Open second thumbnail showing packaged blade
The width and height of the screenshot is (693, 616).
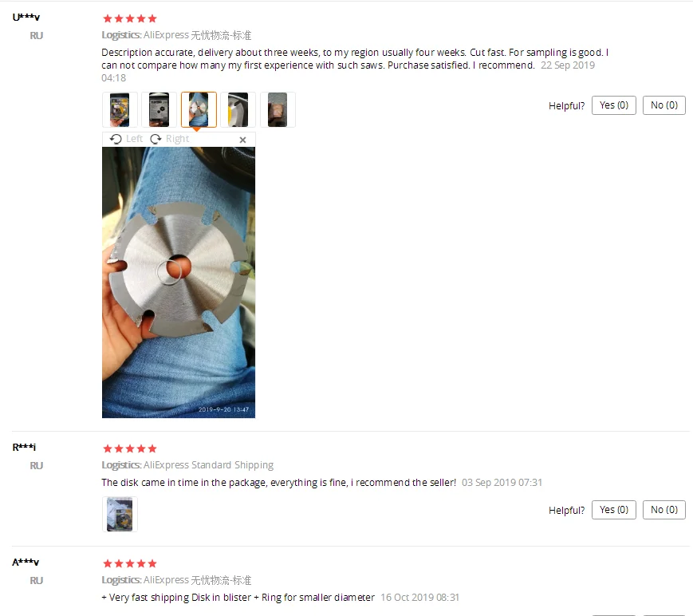click(x=159, y=109)
